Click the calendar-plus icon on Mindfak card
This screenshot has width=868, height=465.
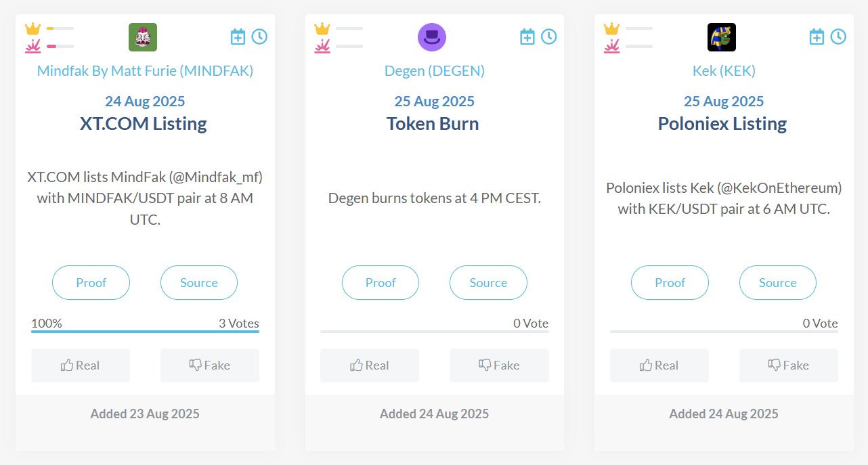[238, 37]
